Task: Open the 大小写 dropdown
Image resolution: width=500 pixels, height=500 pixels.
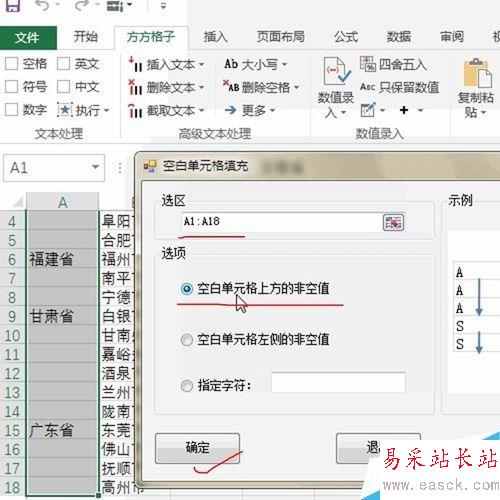Action: click(x=284, y=64)
